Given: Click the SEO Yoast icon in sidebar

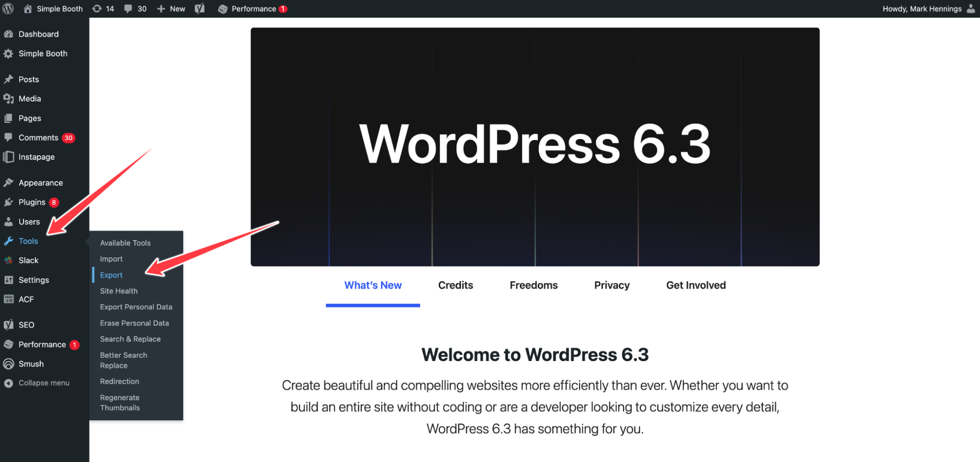Looking at the screenshot, I should [x=8, y=325].
